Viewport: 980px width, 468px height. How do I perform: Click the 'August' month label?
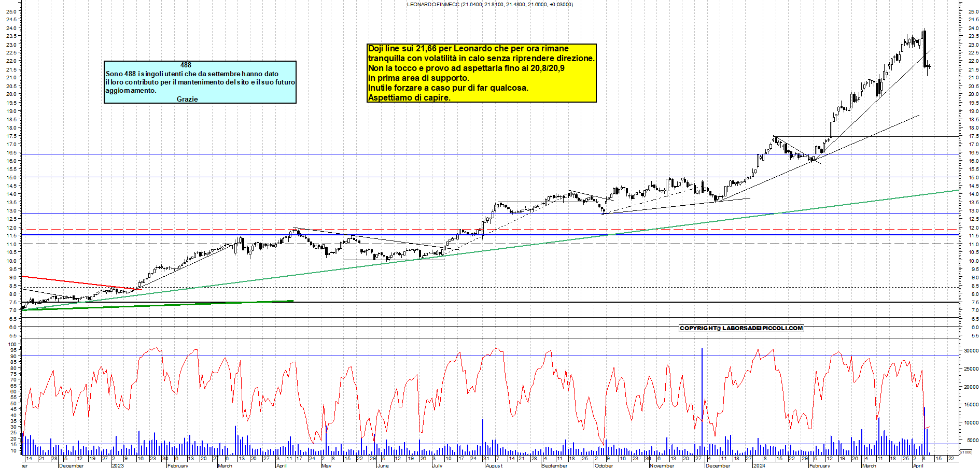tap(494, 465)
